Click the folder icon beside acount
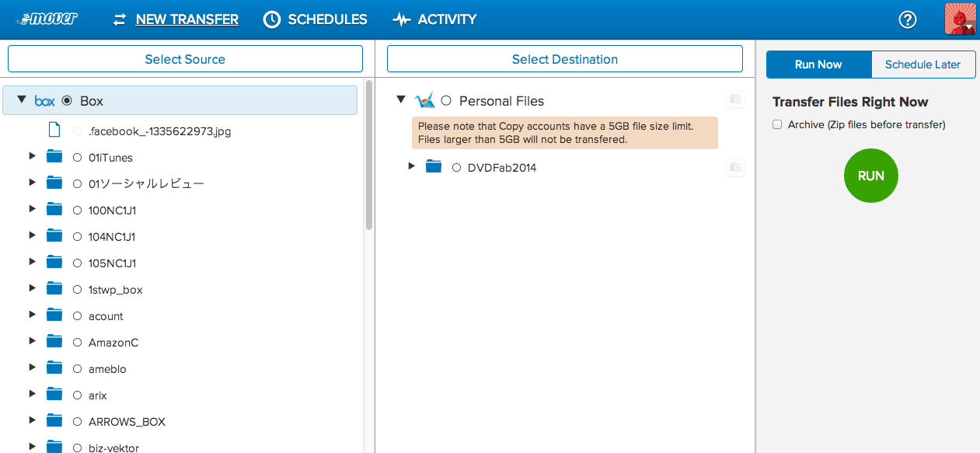This screenshot has width=980, height=453. [x=54, y=315]
